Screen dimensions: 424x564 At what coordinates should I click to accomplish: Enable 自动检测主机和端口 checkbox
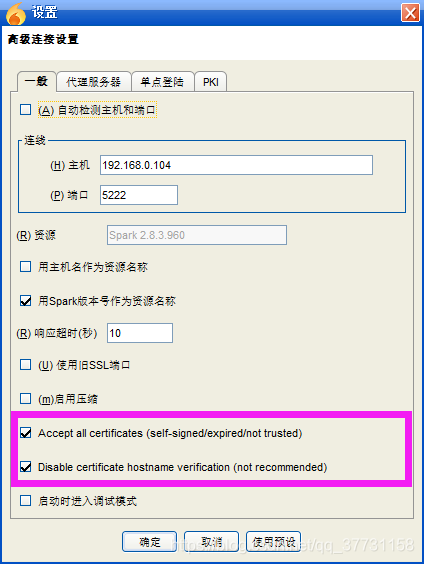pos(26,110)
